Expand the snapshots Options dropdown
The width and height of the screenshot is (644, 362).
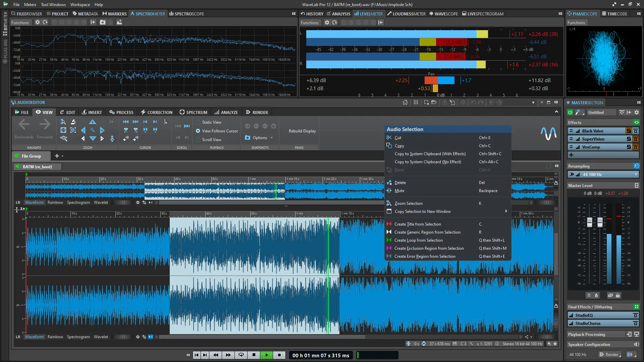pyautogui.click(x=271, y=138)
